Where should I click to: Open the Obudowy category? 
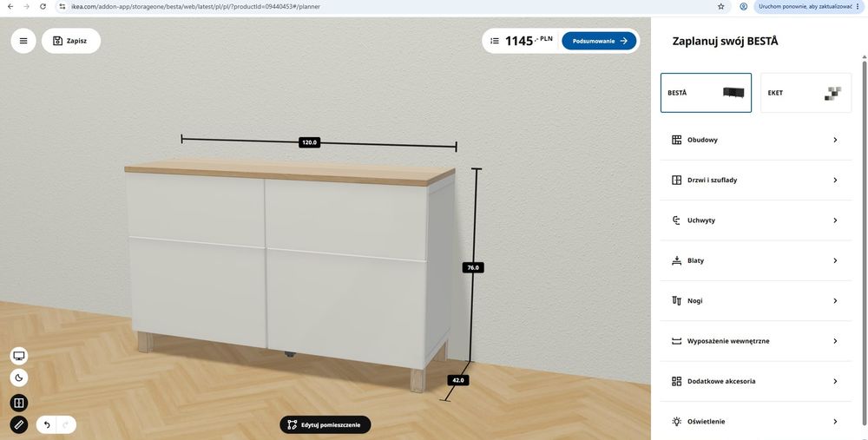click(x=756, y=140)
